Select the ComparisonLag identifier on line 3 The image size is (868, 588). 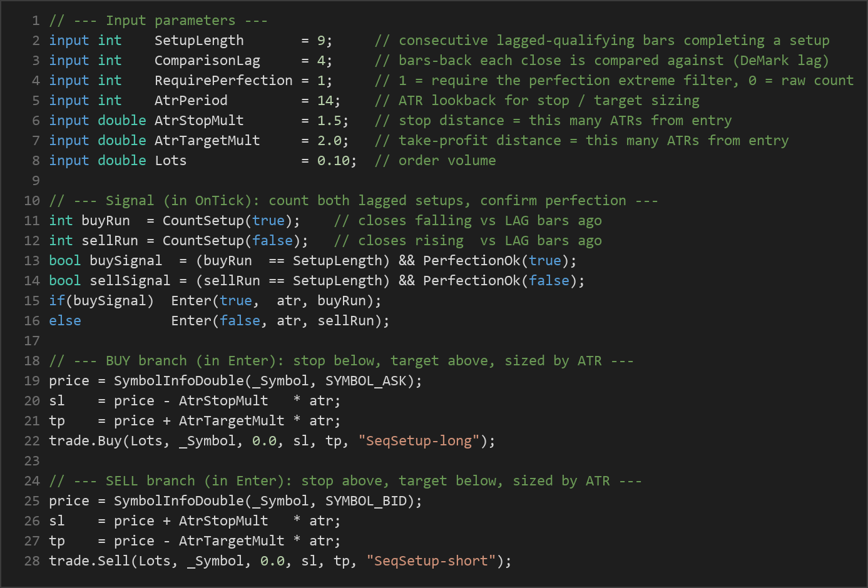pyautogui.click(x=207, y=61)
